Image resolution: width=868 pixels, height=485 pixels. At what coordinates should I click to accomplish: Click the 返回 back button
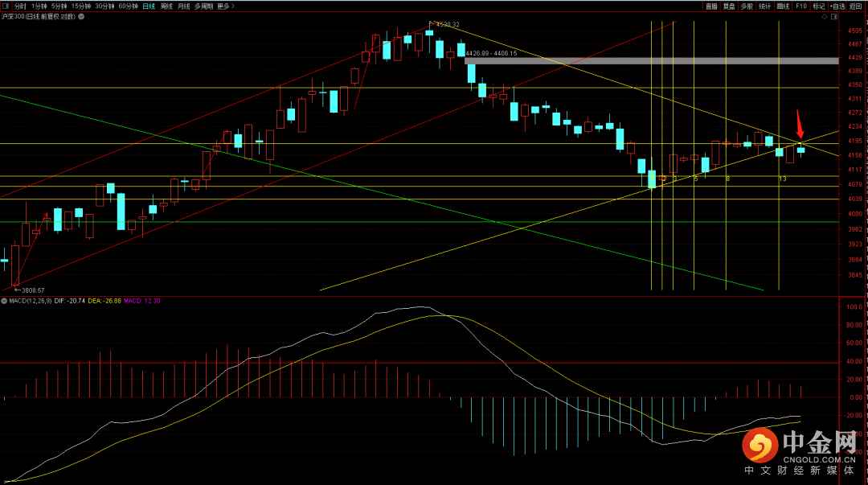856,6
